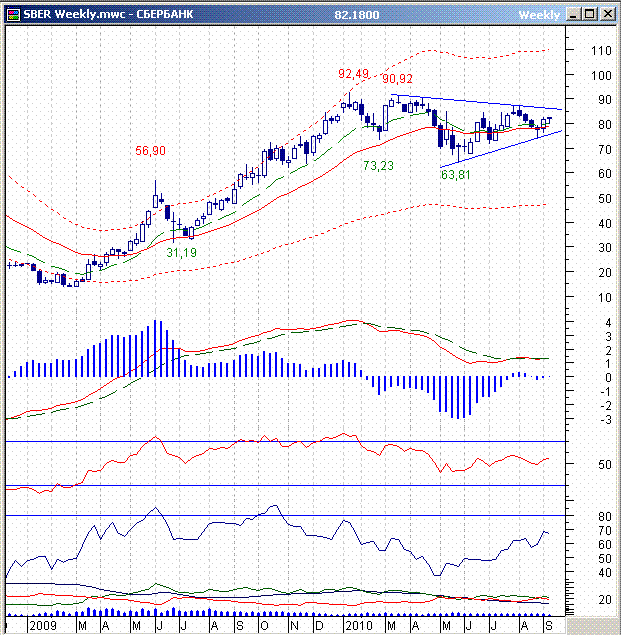Click the final 'S' September 2010 axis marker
The width and height of the screenshot is (621, 635).
click(x=548, y=626)
